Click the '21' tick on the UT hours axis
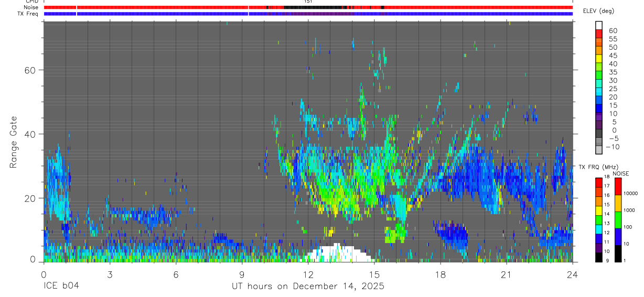This screenshot has height=297, width=644. [x=506, y=274]
